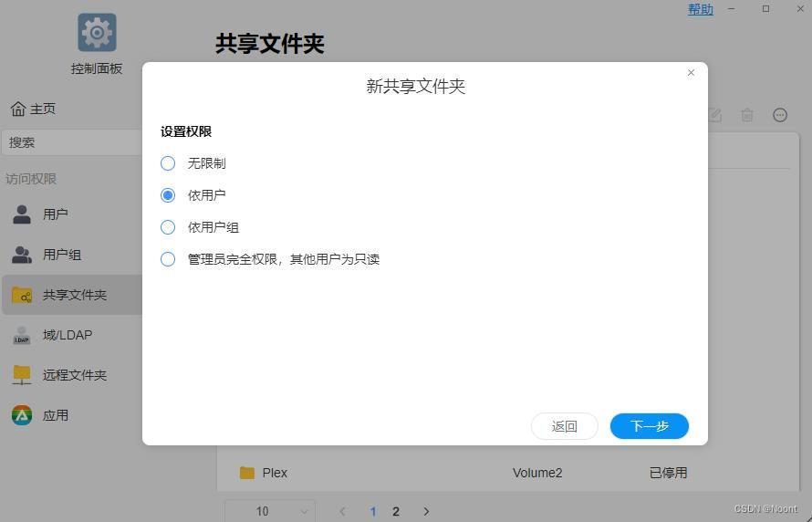Image resolution: width=812 pixels, height=522 pixels.
Task: Expand the page size dropdown showing 10
Action: [270, 511]
